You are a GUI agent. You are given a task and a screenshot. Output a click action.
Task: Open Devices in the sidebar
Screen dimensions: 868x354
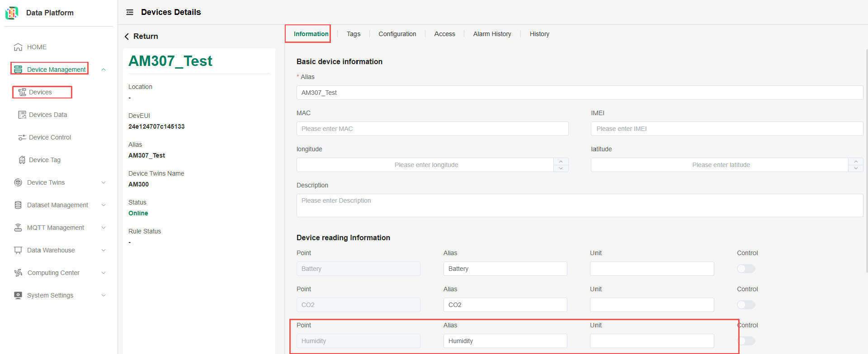coord(40,92)
